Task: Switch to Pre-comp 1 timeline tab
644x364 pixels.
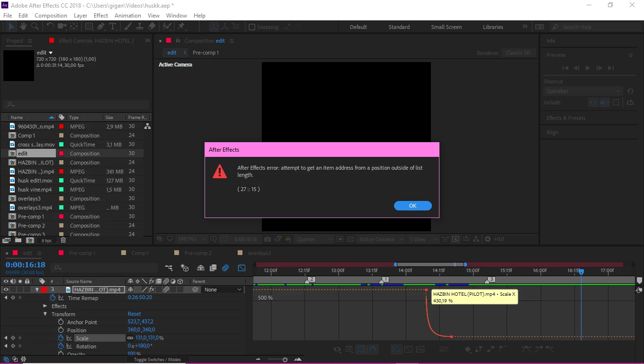Action: (x=82, y=253)
